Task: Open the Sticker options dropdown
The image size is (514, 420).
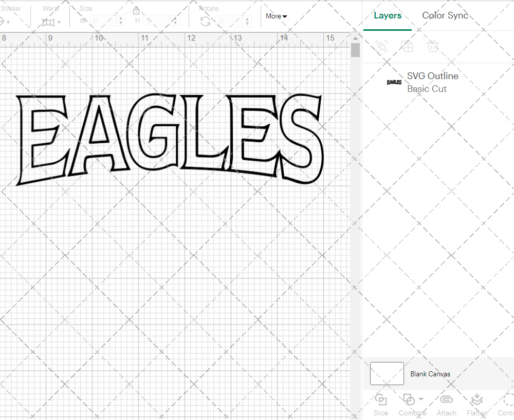Action: click(x=9, y=23)
